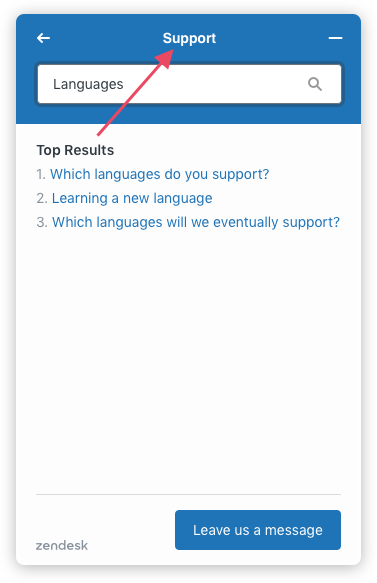
Task: Select the number 1 list marker
Action: coord(41,174)
